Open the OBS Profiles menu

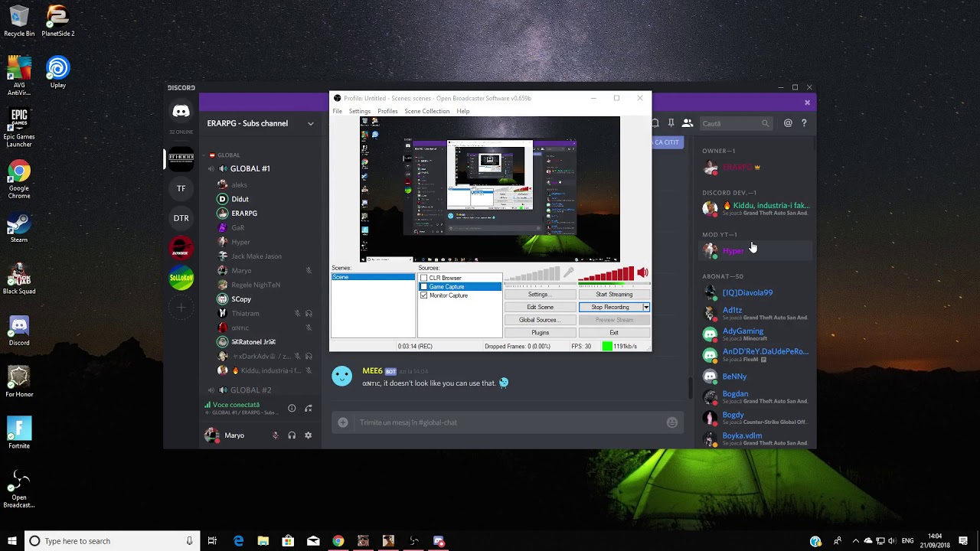pos(387,111)
